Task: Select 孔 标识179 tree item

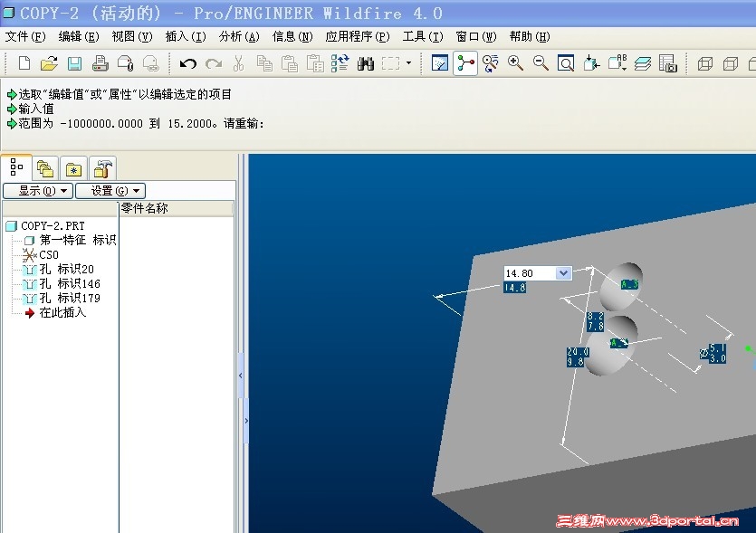Action: pyautogui.click(x=70, y=298)
